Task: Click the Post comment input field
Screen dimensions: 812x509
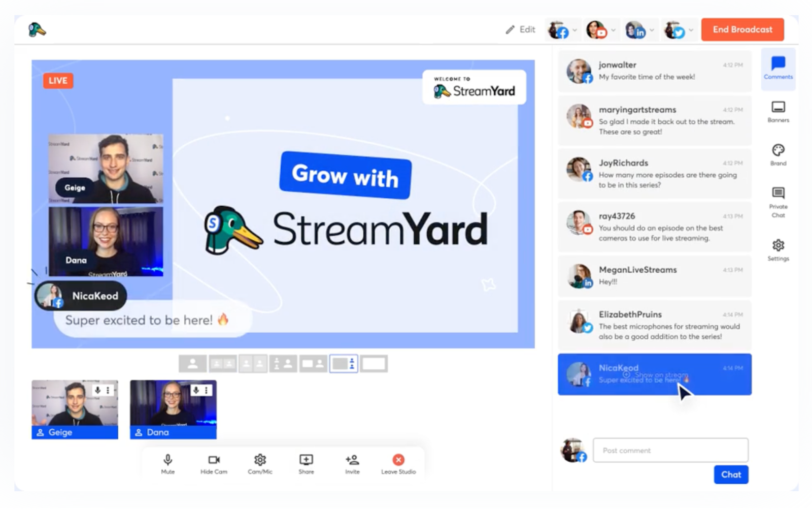Action: (x=670, y=450)
